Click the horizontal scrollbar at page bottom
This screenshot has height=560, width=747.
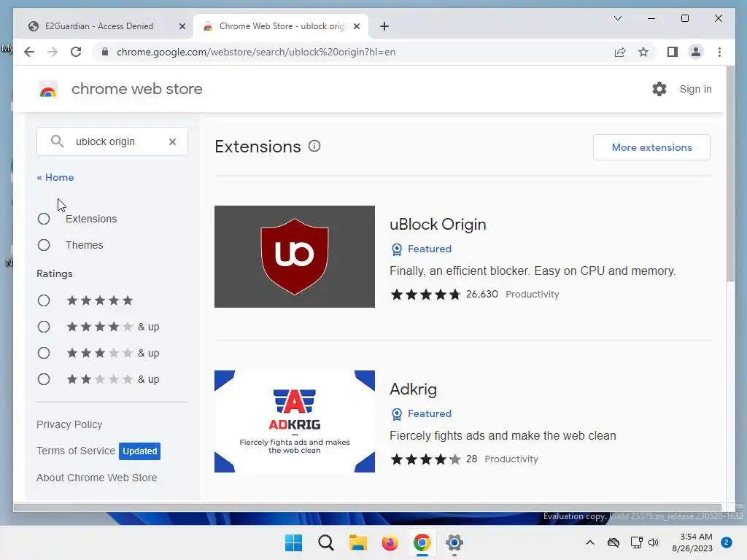tap(368, 507)
